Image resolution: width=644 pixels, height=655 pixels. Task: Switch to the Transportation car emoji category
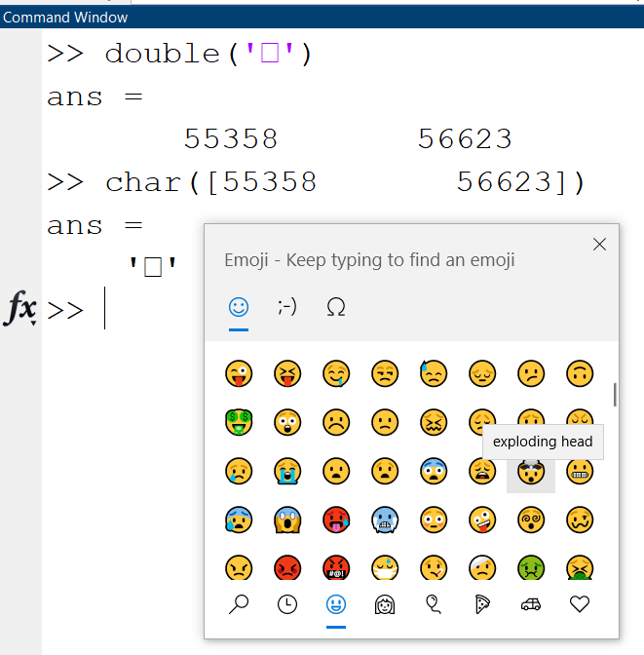coord(531,605)
